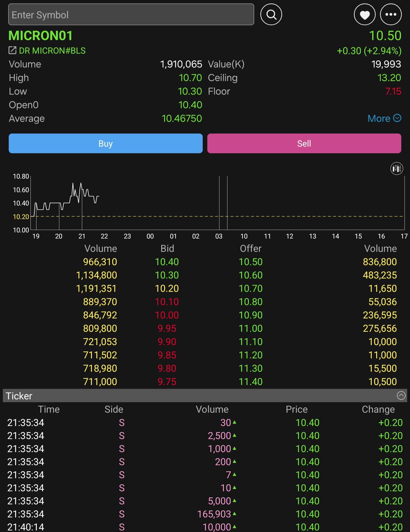The width and height of the screenshot is (410, 532).
Task: Select bid price 9.75
Action: 167,381
